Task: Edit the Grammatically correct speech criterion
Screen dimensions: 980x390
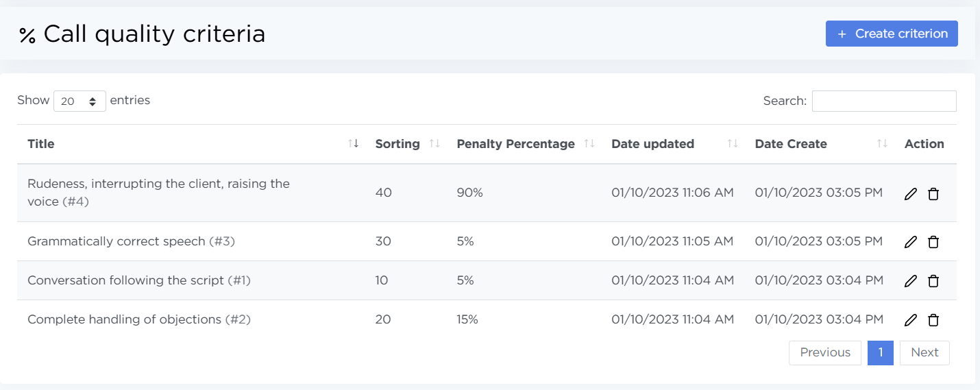Action: tap(910, 242)
